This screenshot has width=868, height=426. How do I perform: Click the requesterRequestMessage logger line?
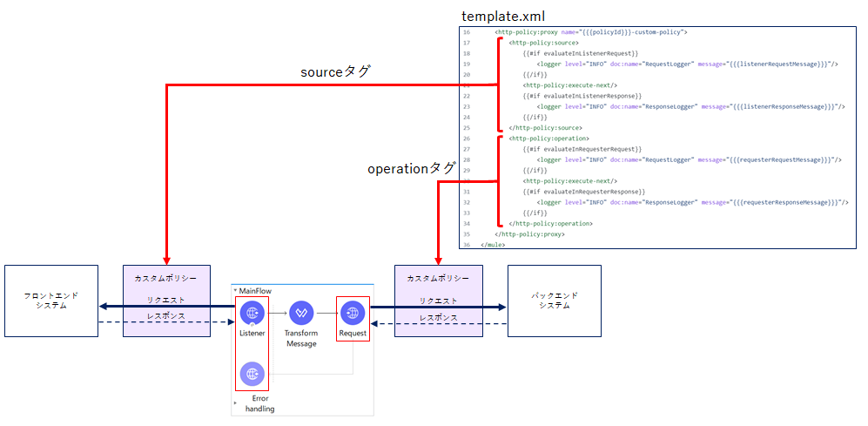pos(689,159)
